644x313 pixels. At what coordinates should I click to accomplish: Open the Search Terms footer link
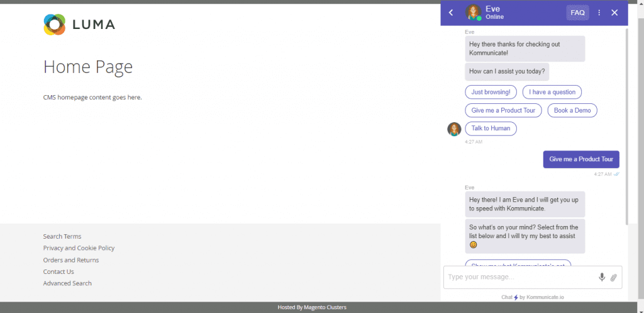[x=62, y=237]
